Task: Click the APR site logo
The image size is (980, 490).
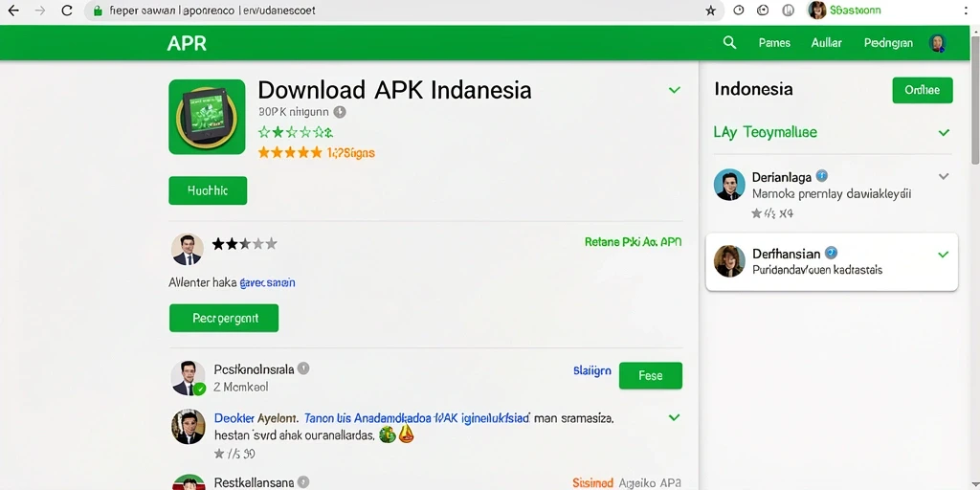Action: pos(187,43)
